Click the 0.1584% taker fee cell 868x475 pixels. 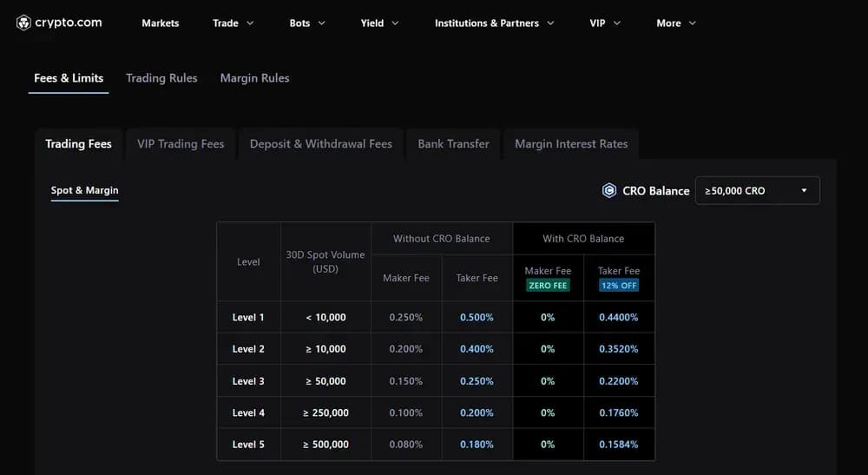(618, 444)
